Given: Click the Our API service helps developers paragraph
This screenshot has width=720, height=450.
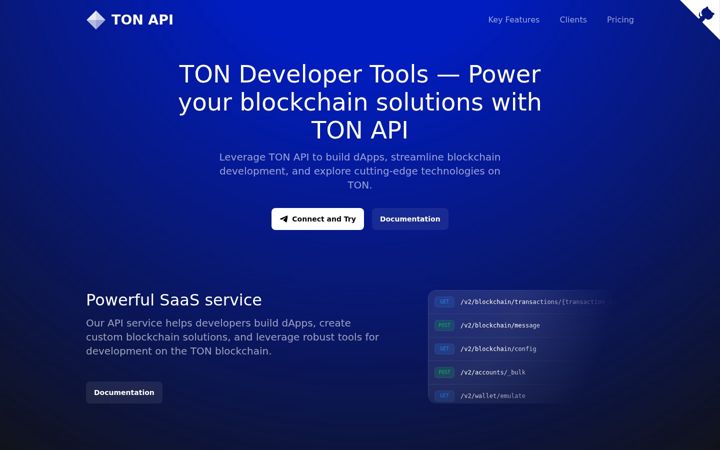Looking at the screenshot, I should pyautogui.click(x=232, y=337).
